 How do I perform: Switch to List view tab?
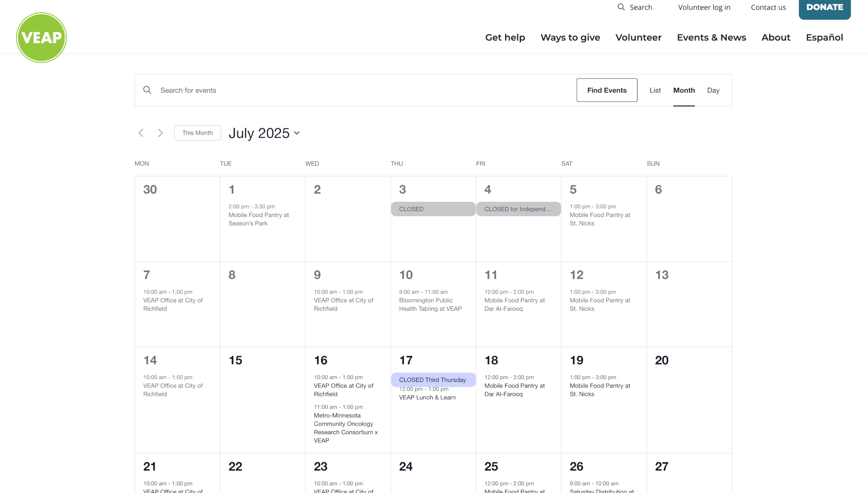pos(655,90)
